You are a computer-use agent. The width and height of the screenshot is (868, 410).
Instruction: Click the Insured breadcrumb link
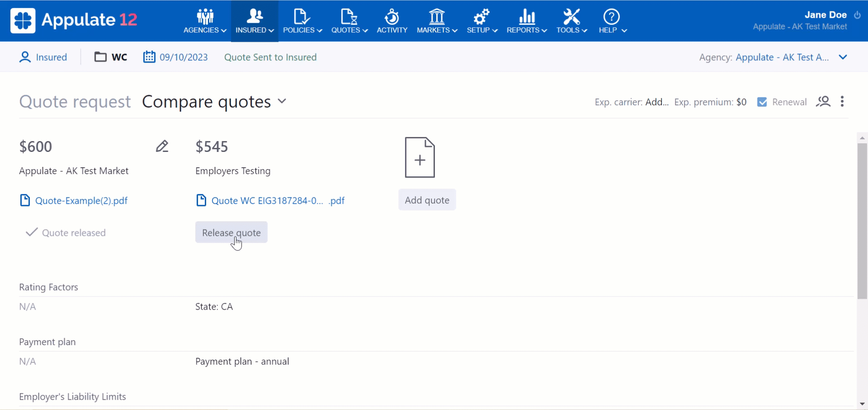(x=43, y=57)
